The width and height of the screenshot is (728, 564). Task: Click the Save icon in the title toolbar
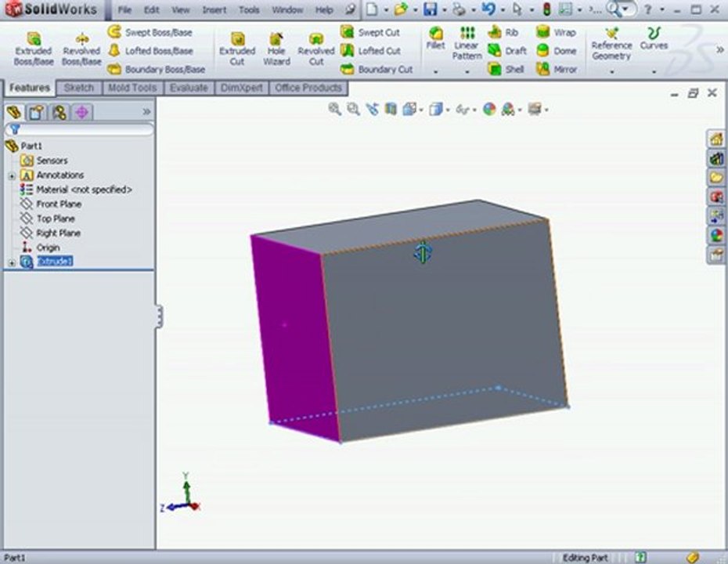431,9
